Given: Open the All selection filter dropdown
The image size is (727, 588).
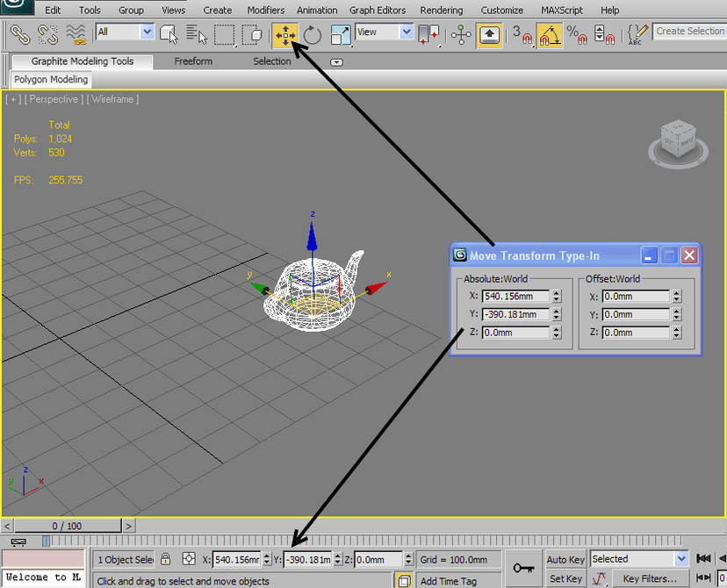Looking at the screenshot, I should (126, 32).
